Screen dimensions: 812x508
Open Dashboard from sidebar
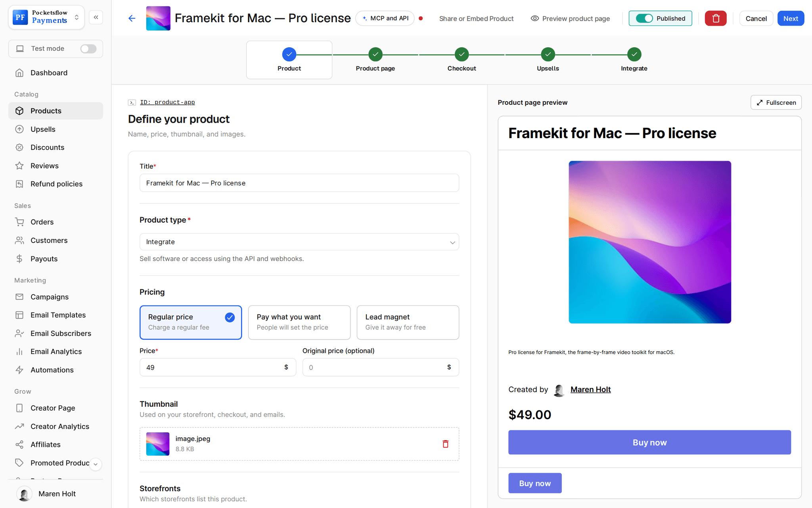coord(56,73)
